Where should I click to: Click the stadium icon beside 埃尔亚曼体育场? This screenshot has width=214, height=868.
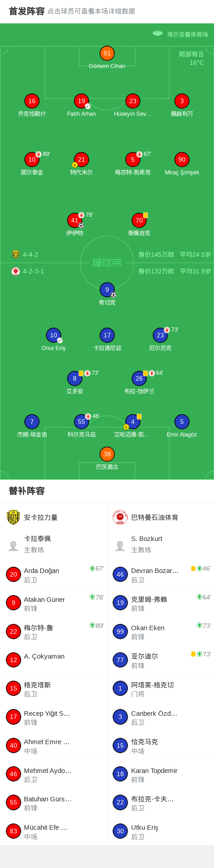point(158,33)
